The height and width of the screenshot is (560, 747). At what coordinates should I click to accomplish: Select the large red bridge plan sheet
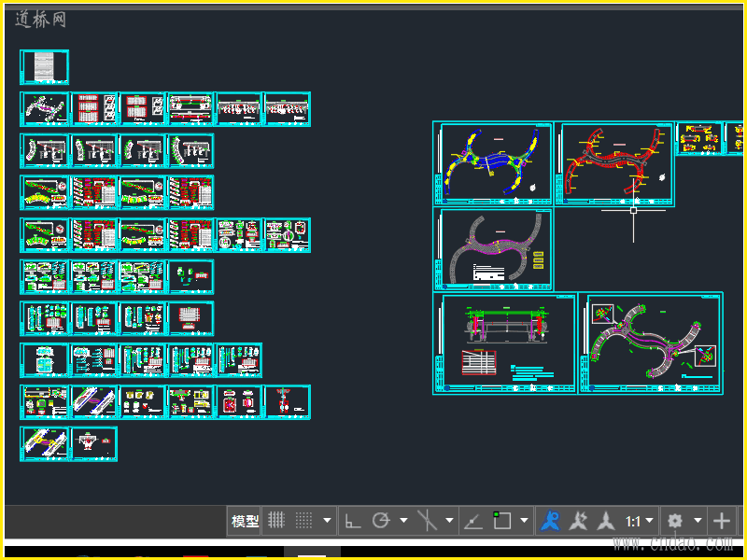click(x=614, y=163)
